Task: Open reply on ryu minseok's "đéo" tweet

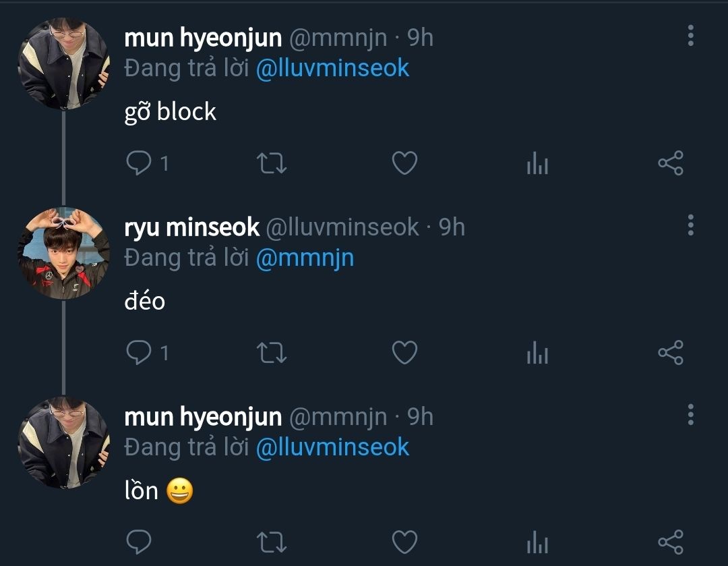Action: [140, 353]
